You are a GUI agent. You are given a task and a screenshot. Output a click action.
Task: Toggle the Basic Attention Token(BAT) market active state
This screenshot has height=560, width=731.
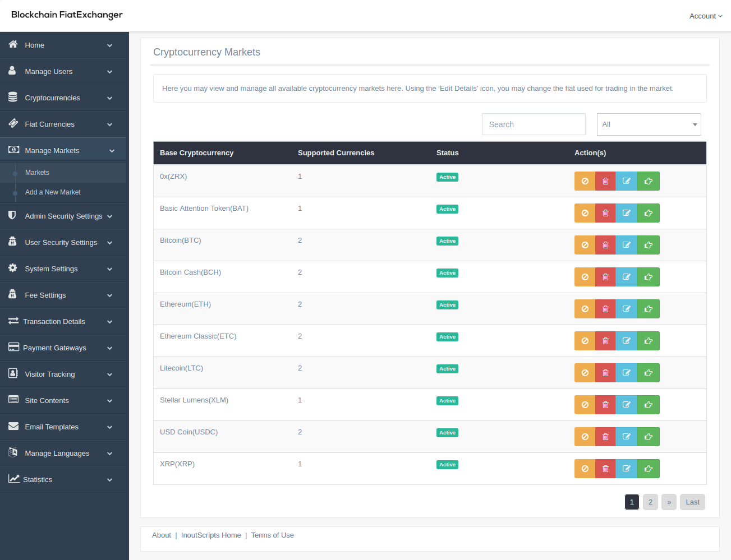pos(585,213)
